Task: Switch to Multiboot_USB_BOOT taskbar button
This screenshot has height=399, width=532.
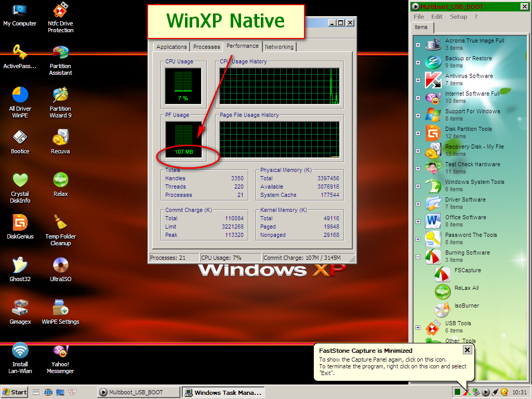Action: [138, 392]
